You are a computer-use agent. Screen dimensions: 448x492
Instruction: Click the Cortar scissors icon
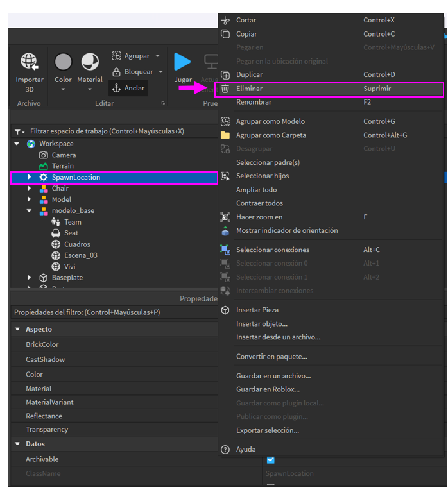(225, 21)
